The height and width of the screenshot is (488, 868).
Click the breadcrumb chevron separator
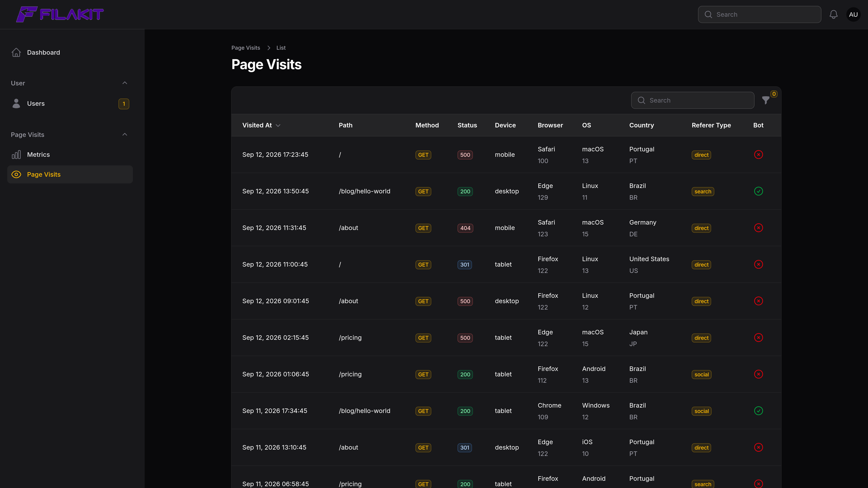click(x=269, y=48)
